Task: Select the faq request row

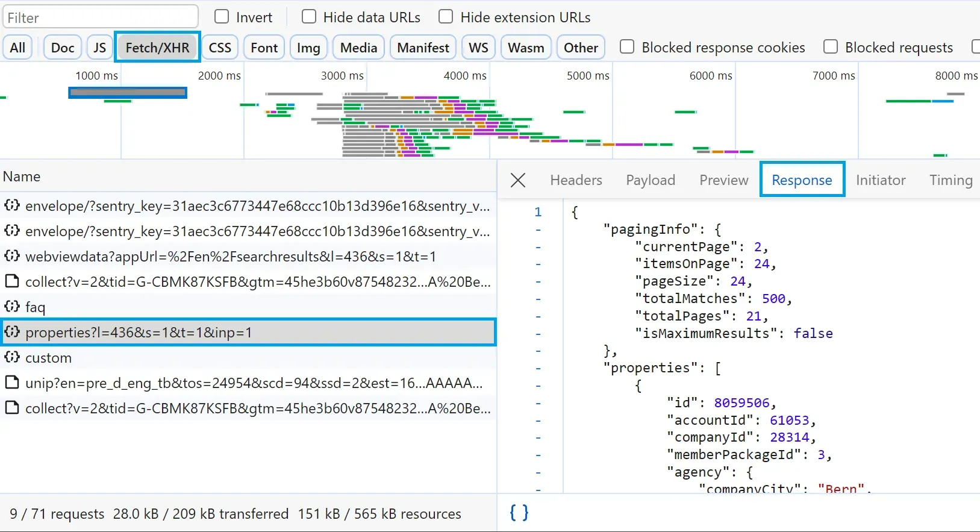Action: pyautogui.click(x=248, y=307)
